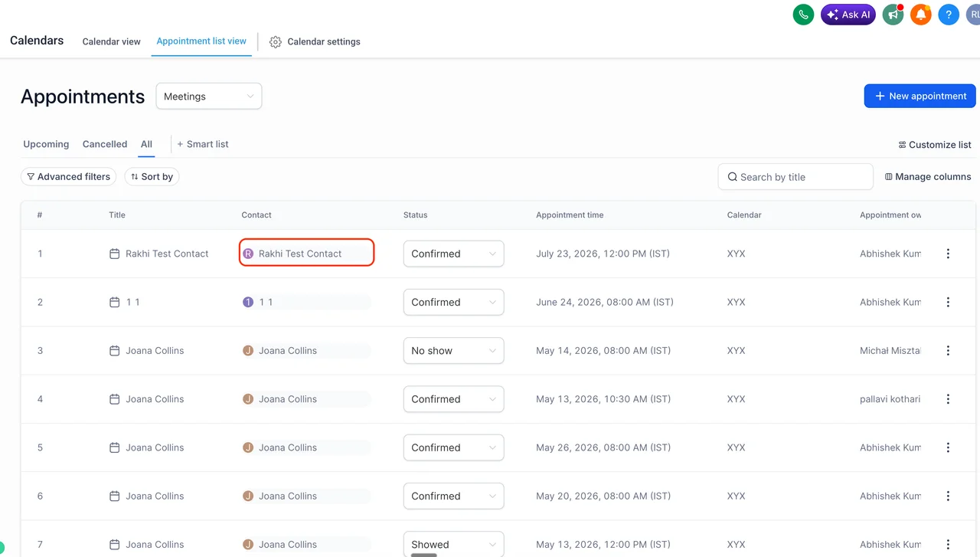Open row actions menu for the 1 1 appointment
This screenshot has height=557, width=980.
[x=948, y=302]
